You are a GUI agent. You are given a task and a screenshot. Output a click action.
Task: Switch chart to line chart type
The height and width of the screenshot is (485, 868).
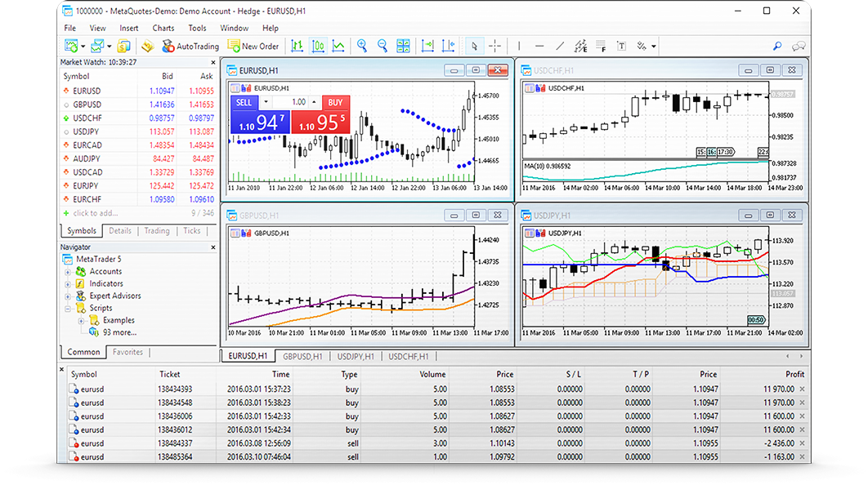click(338, 46)
